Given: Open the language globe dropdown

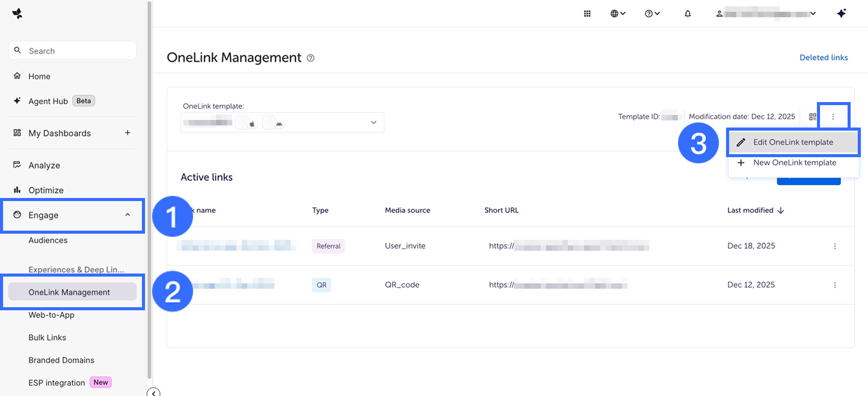Looking at the screenshot, I should 618,14.
